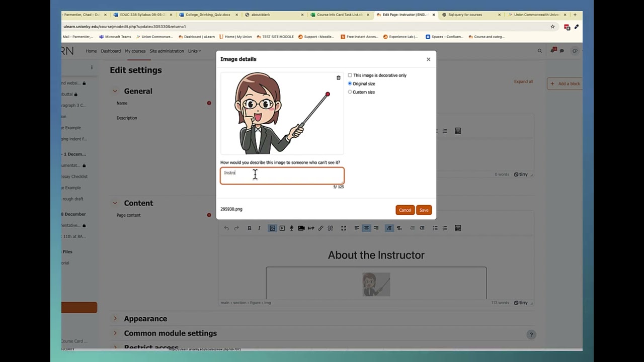
Task: Click outdent icon in Page content toolbar
Action: (412, 228)
